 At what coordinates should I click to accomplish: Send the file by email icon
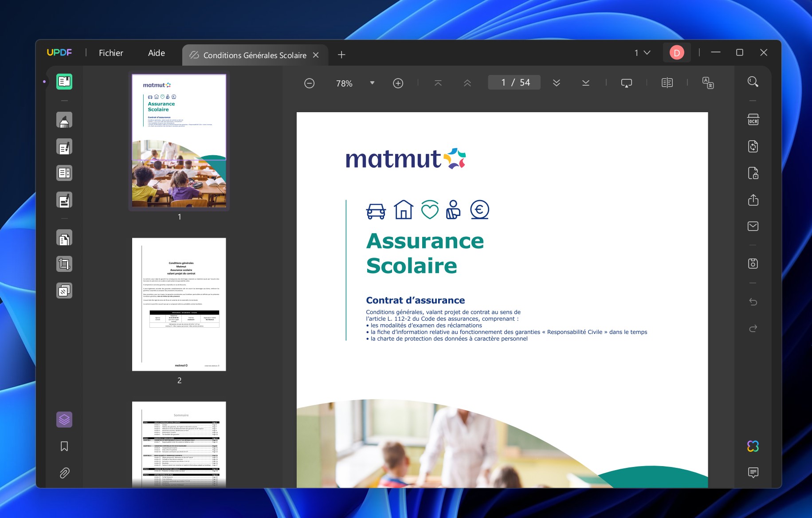[x=753, y=226]
